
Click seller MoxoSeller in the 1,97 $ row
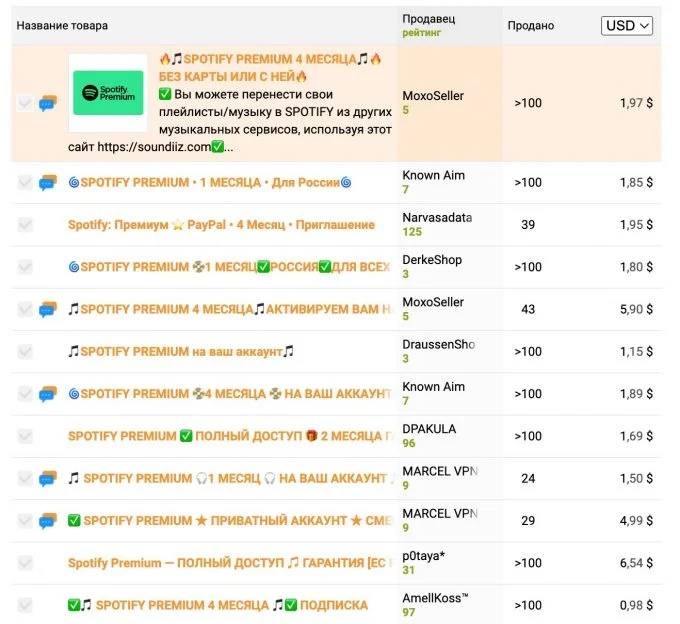433,96
